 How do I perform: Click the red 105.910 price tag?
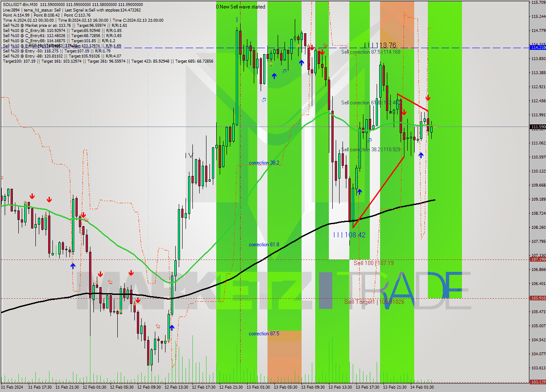point(537,298)
